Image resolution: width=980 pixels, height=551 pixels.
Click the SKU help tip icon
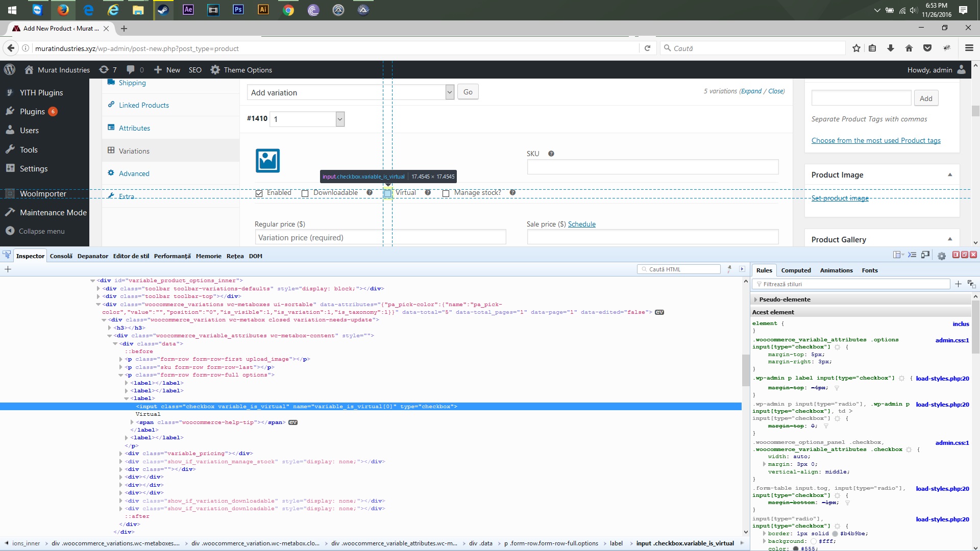(x=551, y=154)
